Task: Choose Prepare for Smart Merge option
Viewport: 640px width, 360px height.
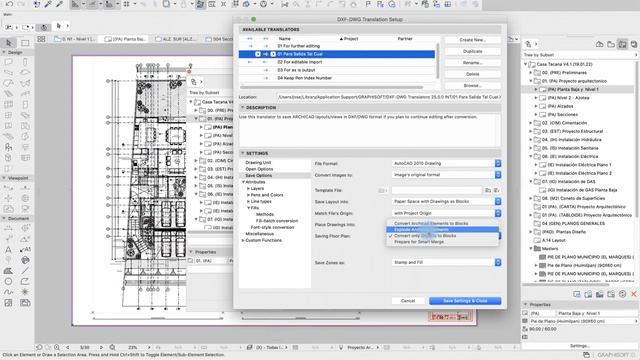Action: 442,242
